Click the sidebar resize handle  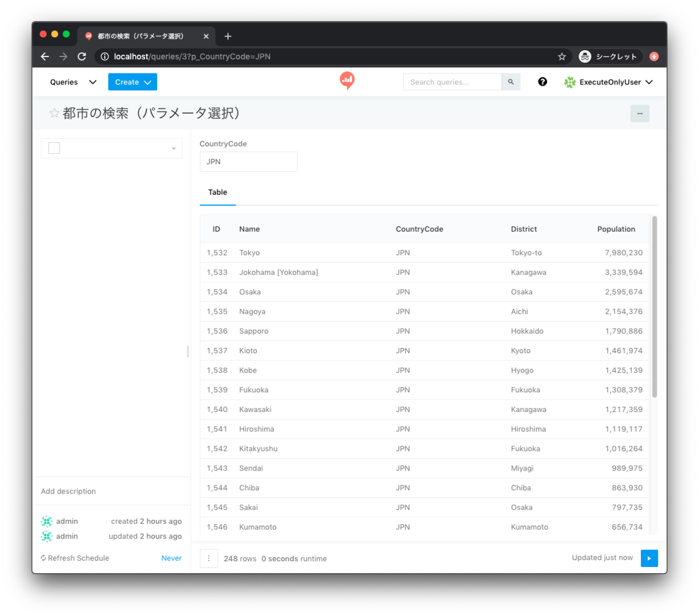point(188,351)
